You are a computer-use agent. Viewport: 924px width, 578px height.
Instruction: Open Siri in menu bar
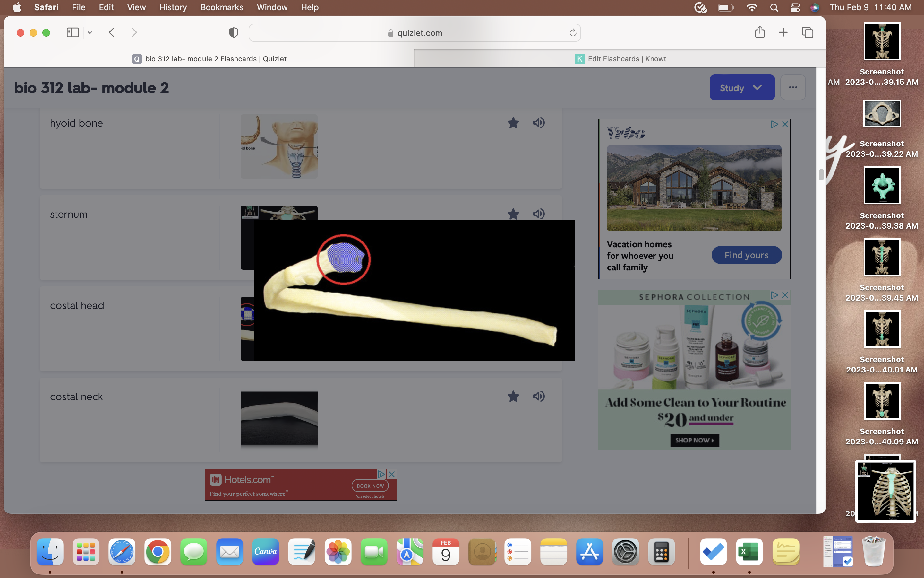click(815, 7)
